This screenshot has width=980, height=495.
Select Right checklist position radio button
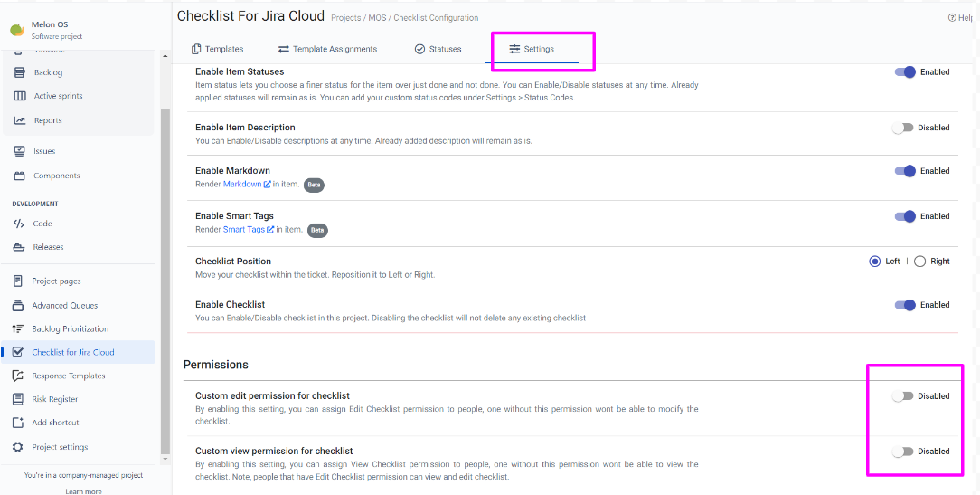coord(920,262)
